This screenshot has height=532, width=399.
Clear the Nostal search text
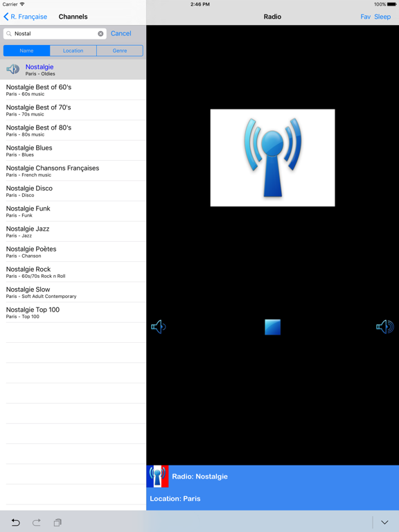coord(100,33)
